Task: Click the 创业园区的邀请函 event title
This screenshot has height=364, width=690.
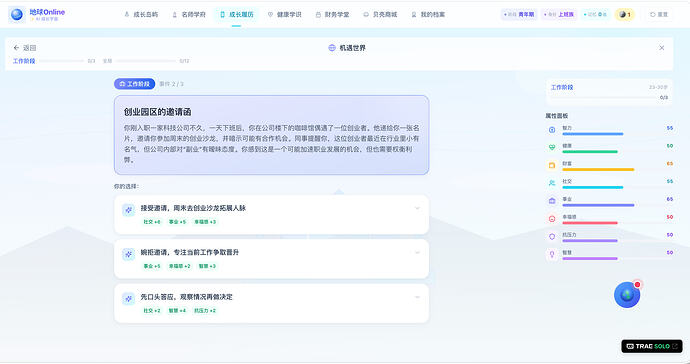Action: (158, 112)
